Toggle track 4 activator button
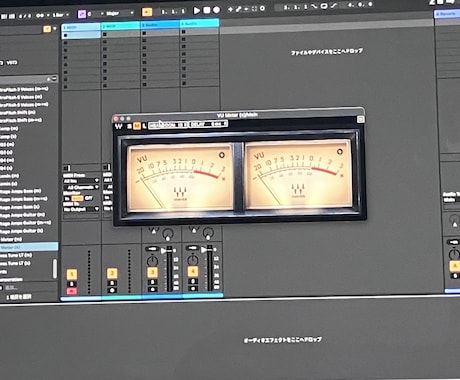Screen dimensions: 460x380 pos(193,271)
